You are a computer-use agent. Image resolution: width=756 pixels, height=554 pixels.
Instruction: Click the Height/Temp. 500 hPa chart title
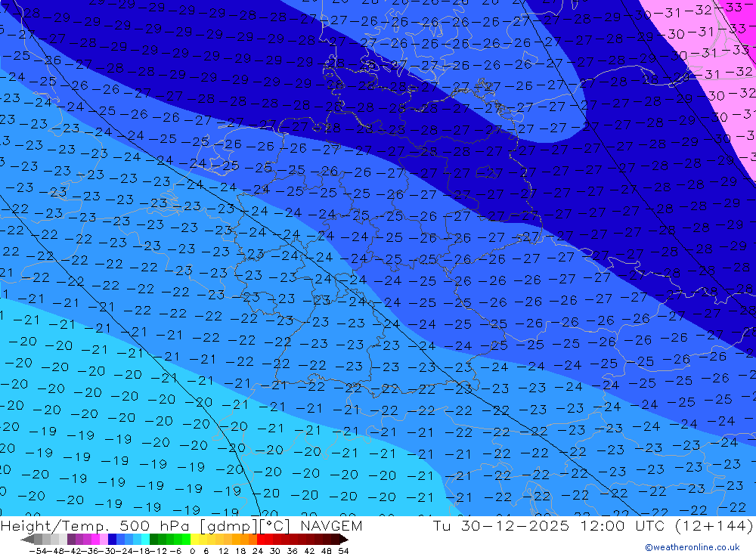(94, 526)
